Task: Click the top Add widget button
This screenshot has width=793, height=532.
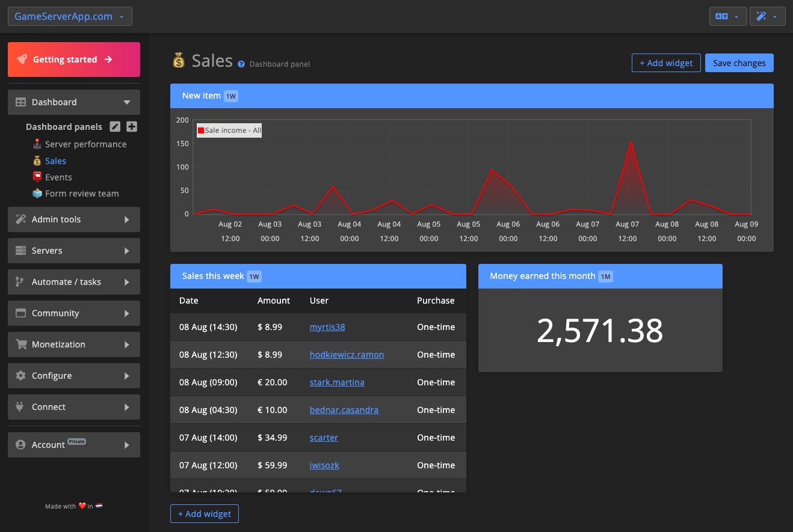Action: click(x=666, y=63)
